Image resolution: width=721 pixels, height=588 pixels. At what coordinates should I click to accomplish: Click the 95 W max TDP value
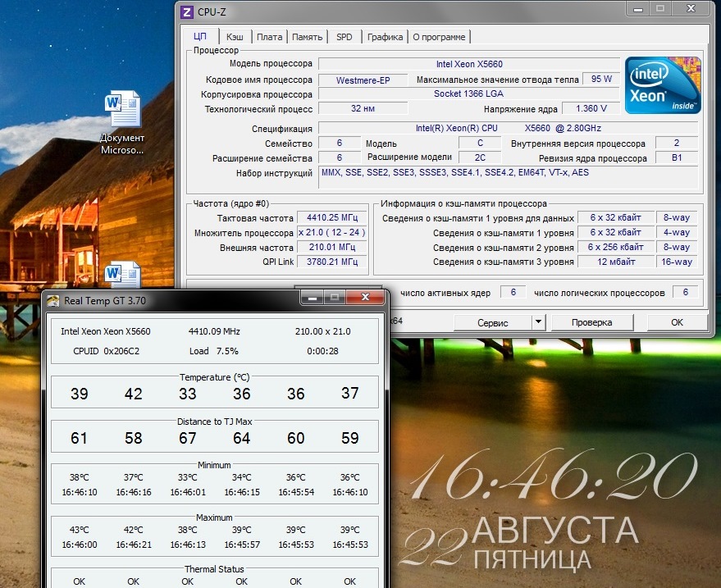tap(601, 79)
